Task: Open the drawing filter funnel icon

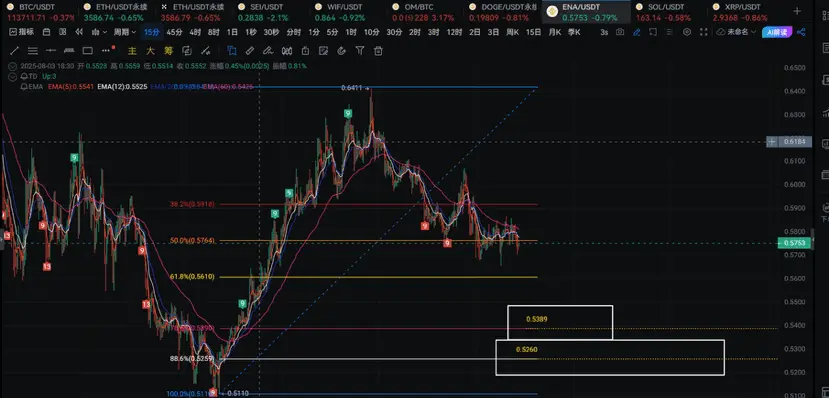Action: click(360, 51)
